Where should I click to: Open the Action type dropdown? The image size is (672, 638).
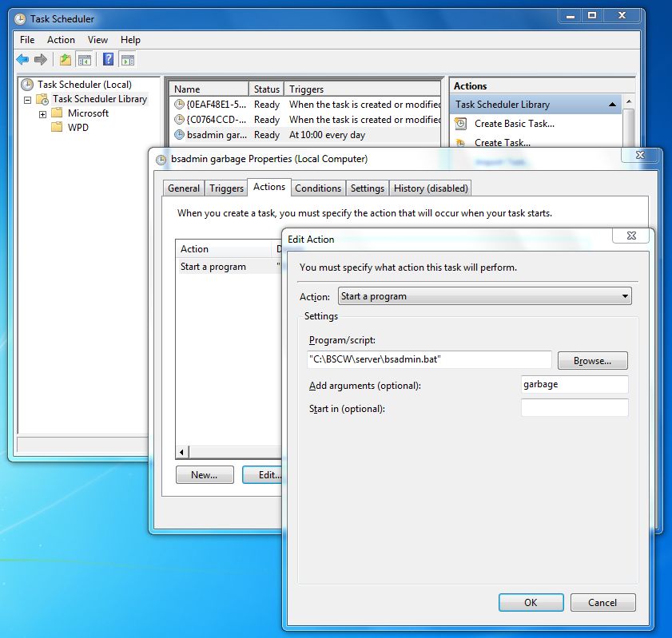click(484, 296)
